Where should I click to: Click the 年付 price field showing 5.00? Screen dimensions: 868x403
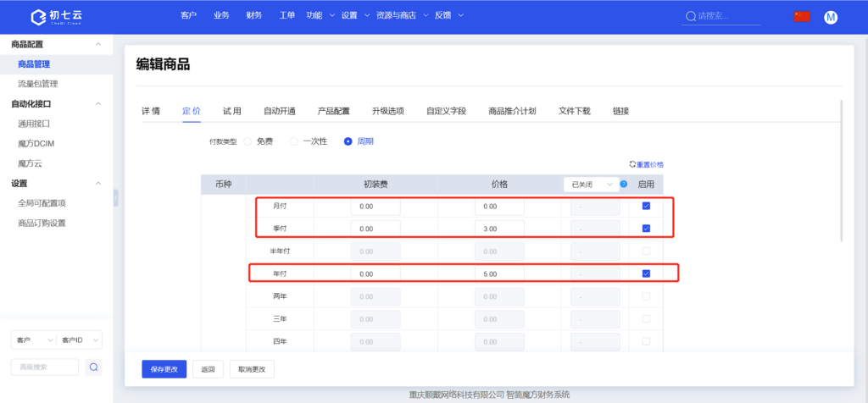pos(499,274)
